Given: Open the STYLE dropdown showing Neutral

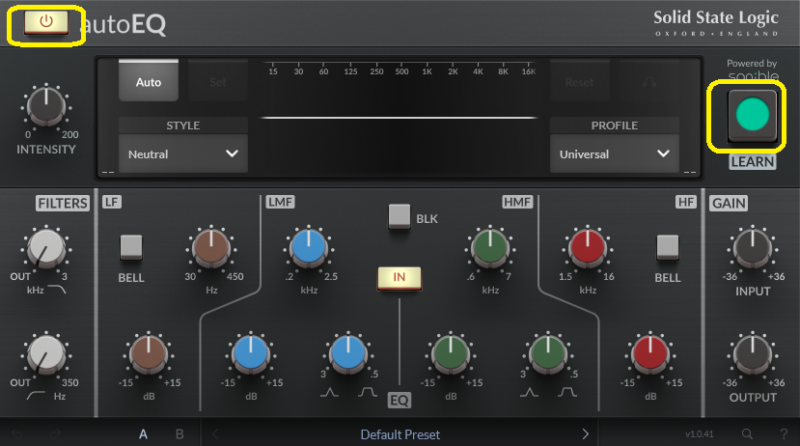Looking at the screenshot, I should click(x=182, y=154).
